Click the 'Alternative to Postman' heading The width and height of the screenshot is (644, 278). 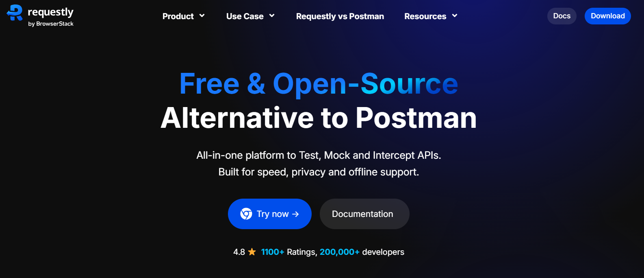(319, 118)
